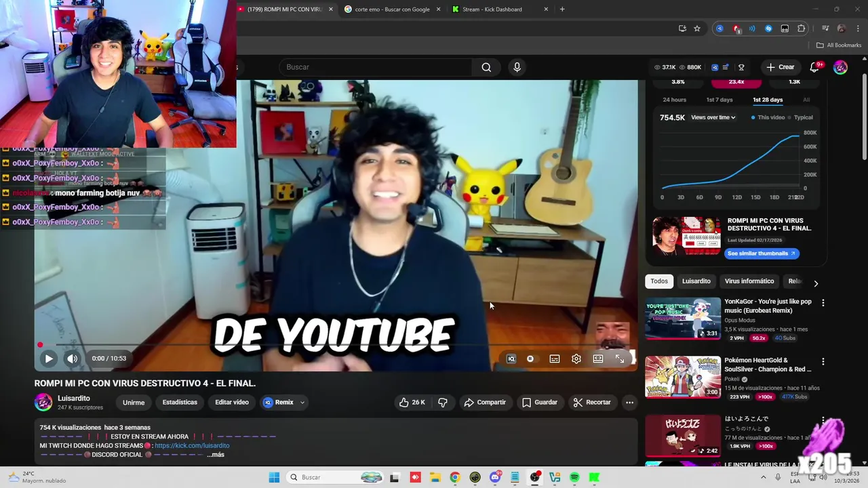Mute the video using the speaker icon
The image size is (868, 488).
[x=72, y=359]
